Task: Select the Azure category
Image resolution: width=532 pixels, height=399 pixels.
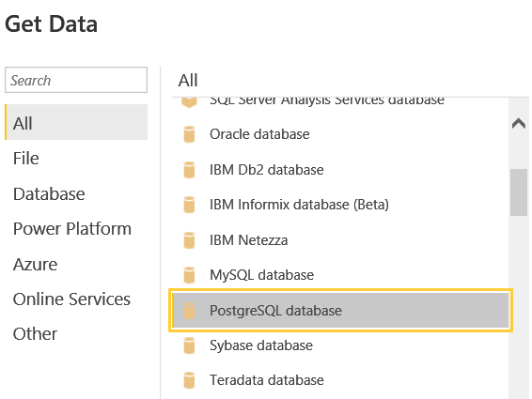Action: point(35,265)
